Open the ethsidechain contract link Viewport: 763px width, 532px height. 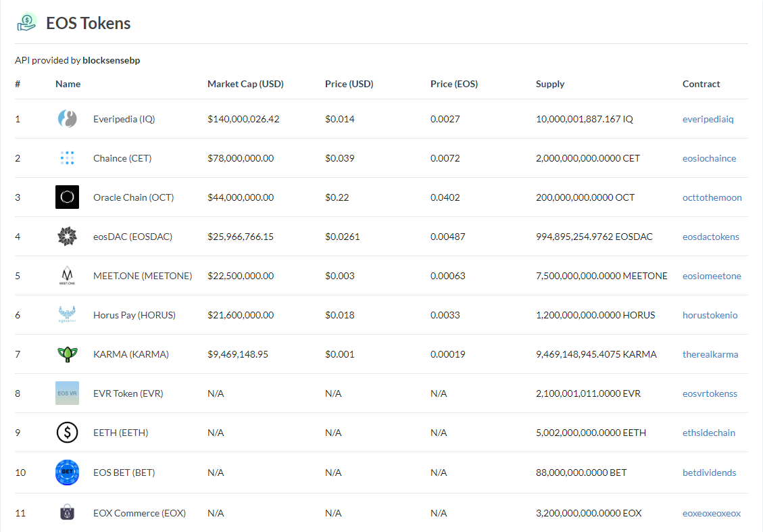tap(708, 433)
